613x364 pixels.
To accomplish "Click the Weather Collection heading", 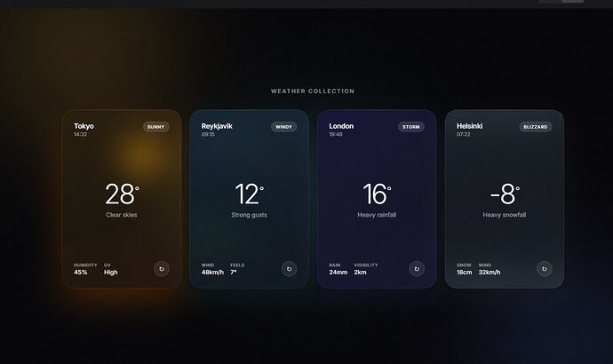I will coord(313,91).
